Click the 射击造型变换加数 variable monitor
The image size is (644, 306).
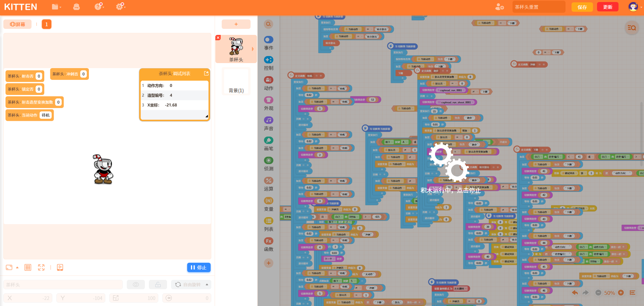(x=35, y=102)
